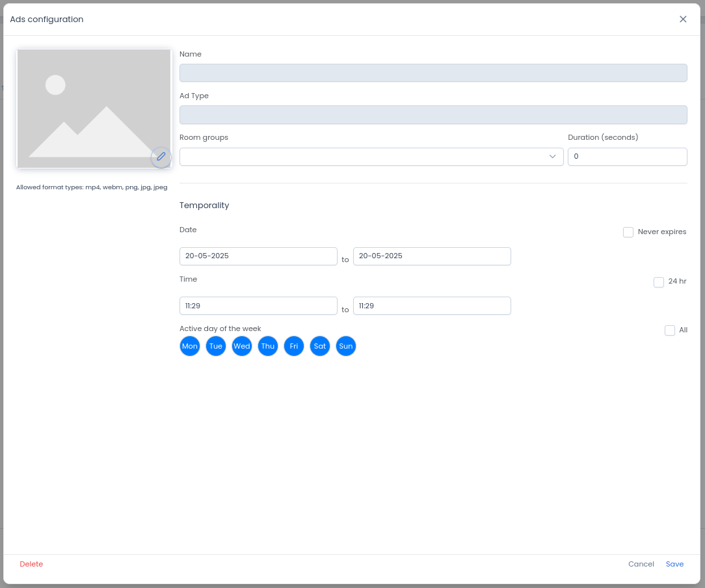
Task: Click the end time field
Action: (432, 306)
